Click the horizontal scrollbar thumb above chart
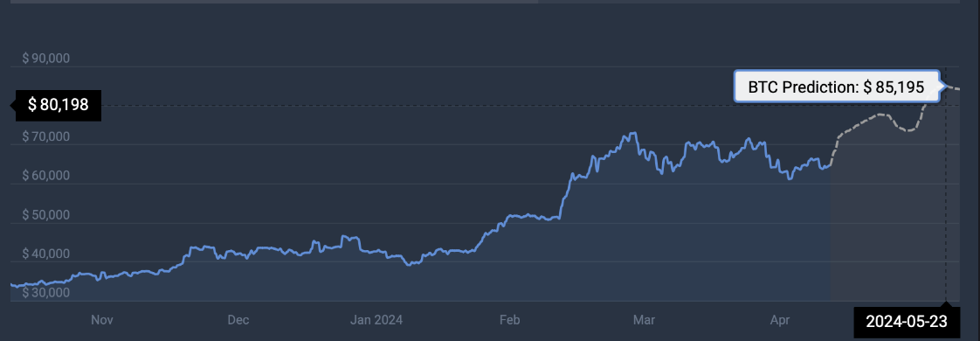980x341 pixels. (273, 1)
